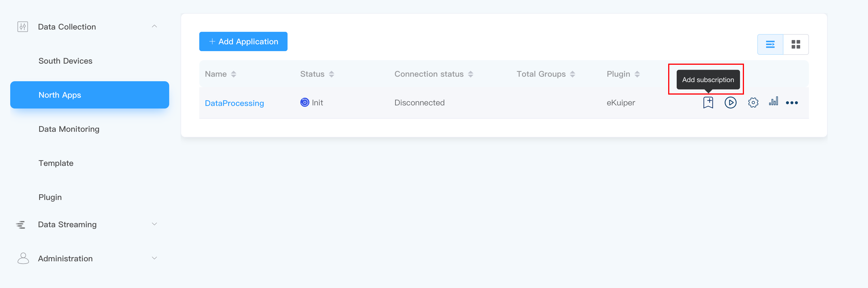Click the Data Streaming lines icon
The image size is (868, 288).
tap(20, 225)
